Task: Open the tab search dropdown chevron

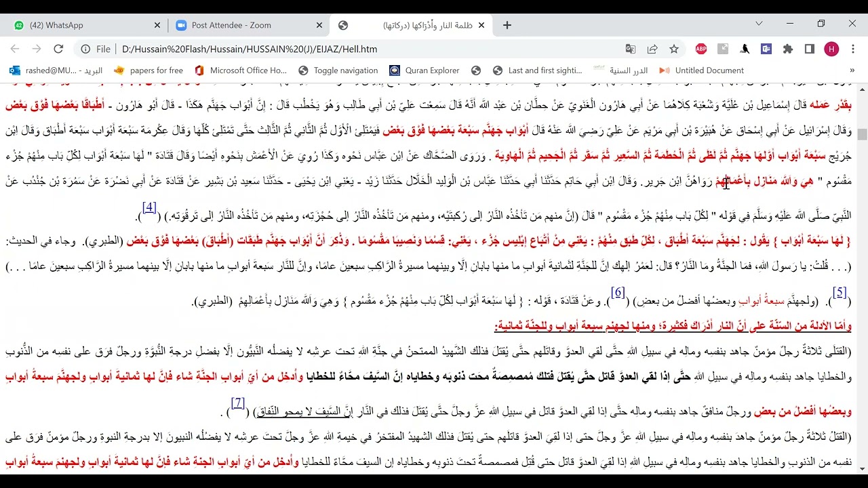Action: 758,24
